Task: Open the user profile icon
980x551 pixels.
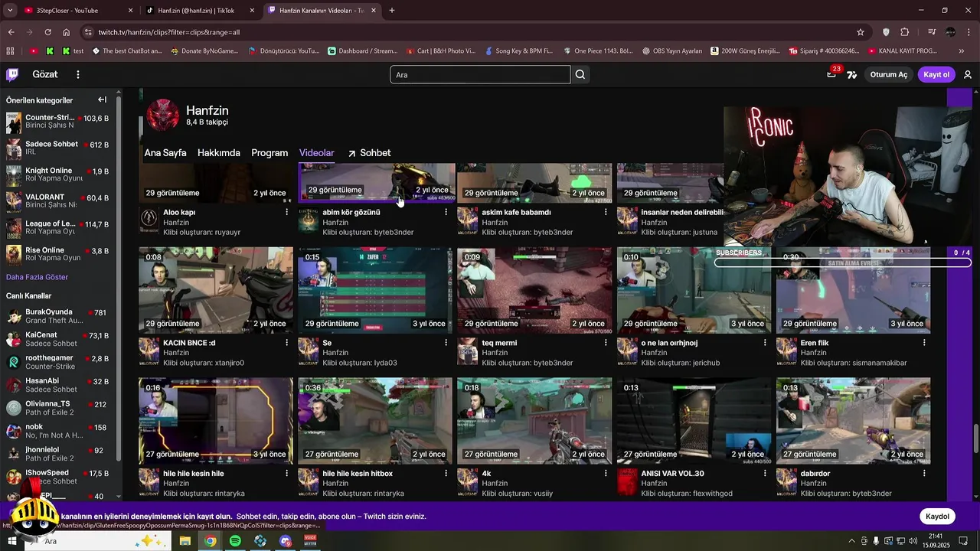Action: pyautogui.click(x=968, y=74)
